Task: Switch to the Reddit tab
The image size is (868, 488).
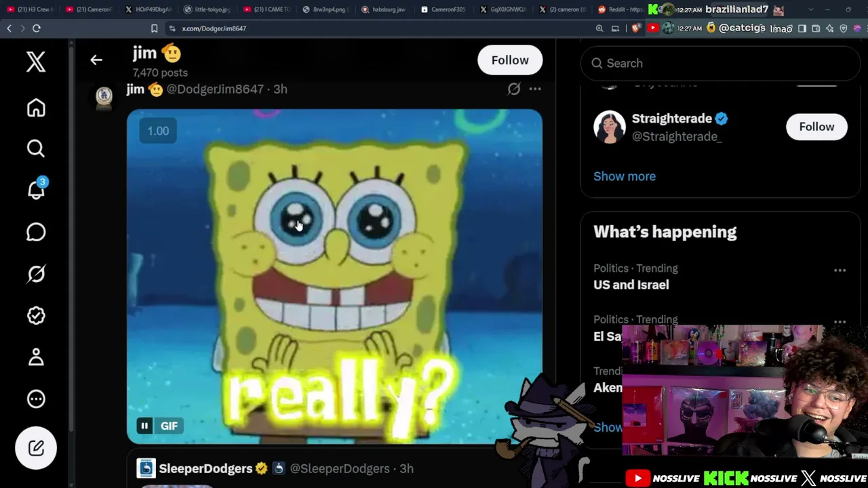Action: click(621, 9)
